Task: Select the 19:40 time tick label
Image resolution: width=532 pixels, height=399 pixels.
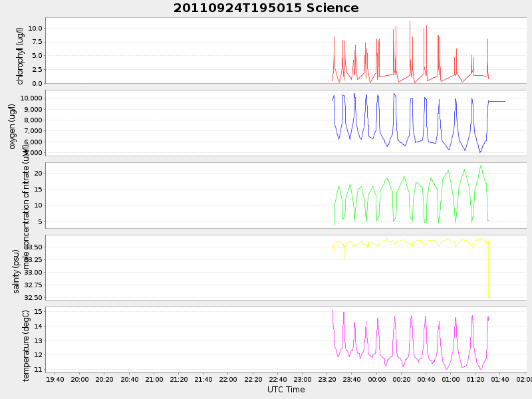Action: click(x=55, y=379)
